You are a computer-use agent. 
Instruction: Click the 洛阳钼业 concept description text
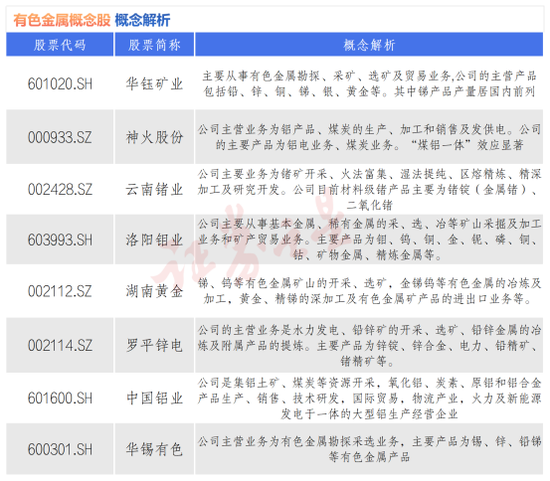coord(369,239)
